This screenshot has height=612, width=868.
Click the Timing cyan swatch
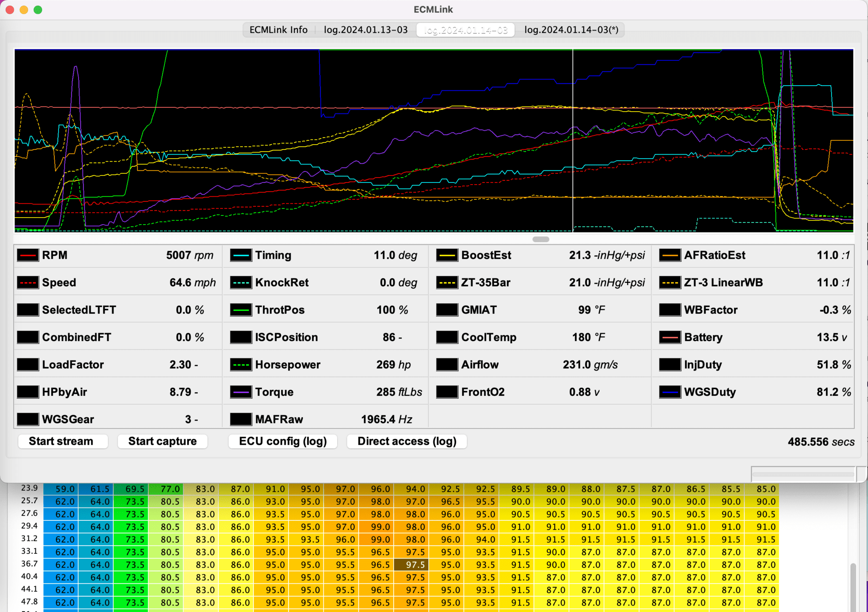(x=241, y=255)
